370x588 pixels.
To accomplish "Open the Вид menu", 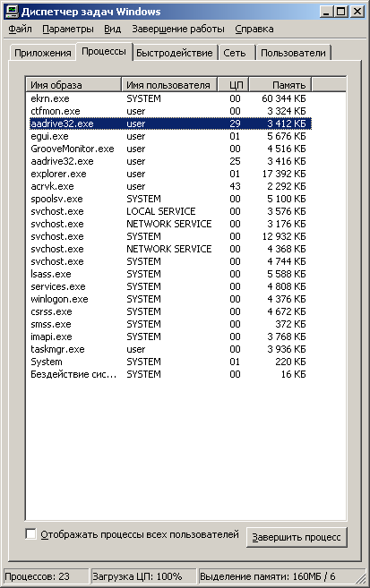I will pyautogui.click(x=113, y=29).
